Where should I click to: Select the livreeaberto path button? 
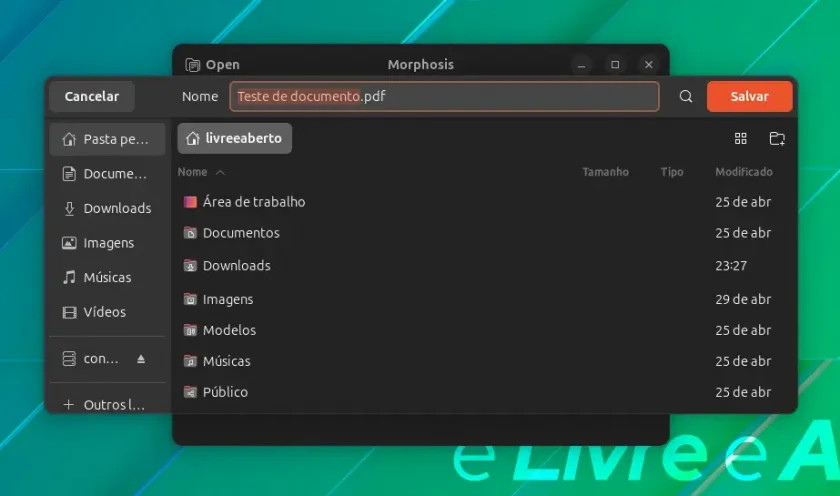click(x=235, y=138)
